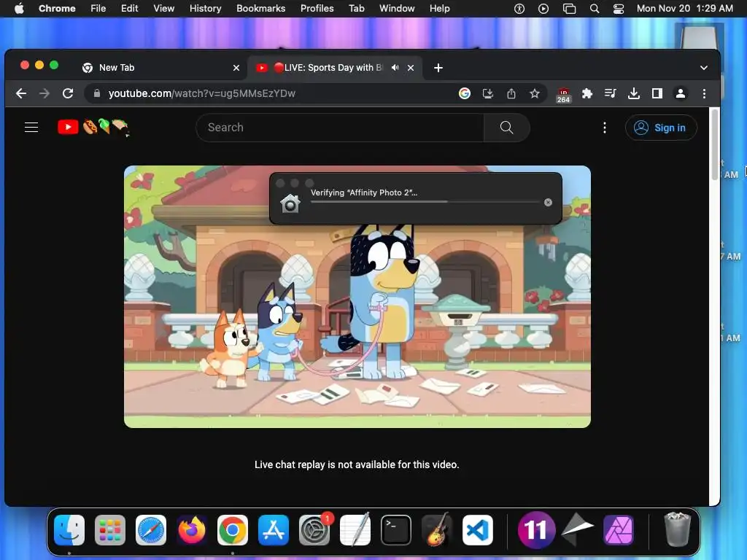Screen dimensions: 747x560
Task: Click the extension icon with 264 badge
Action: 564,95
